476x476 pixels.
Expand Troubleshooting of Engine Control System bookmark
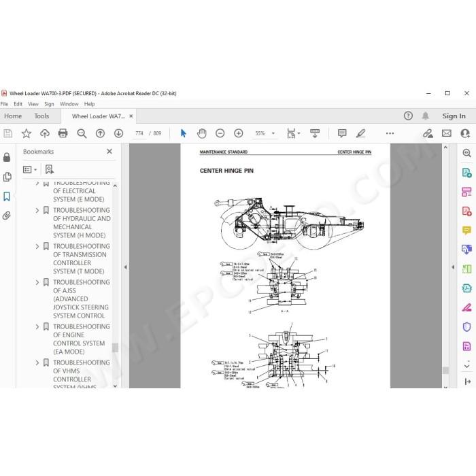pos(37,326)
